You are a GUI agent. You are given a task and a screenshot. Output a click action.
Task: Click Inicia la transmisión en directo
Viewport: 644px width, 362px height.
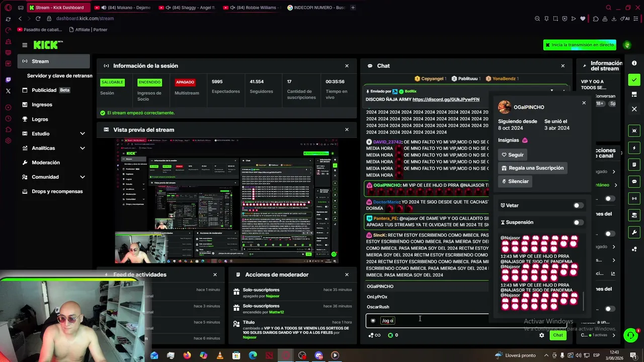[x=580, y=45]
